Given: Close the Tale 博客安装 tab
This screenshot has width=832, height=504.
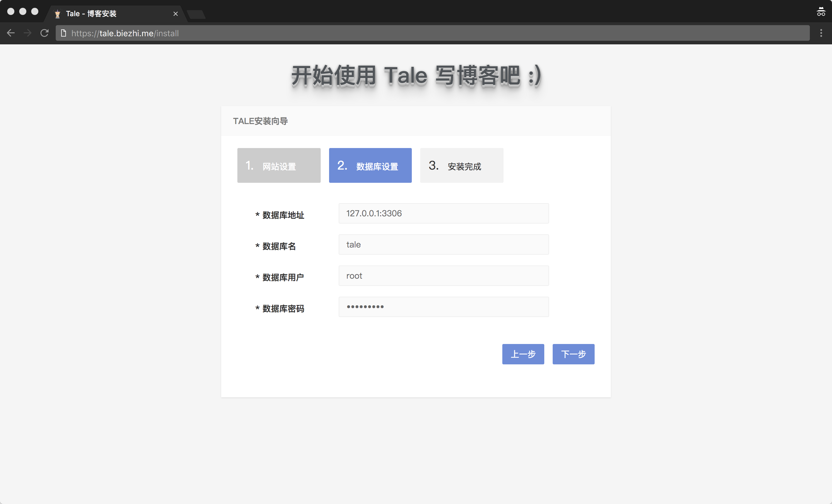Looking at the screenshot, I should coord(175,14).
